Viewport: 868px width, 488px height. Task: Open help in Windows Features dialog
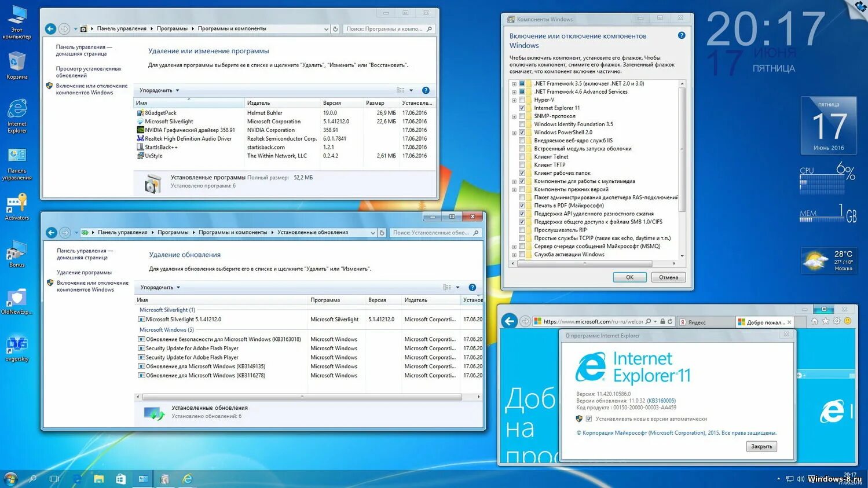pyautogui.click(x=682, y=35)
